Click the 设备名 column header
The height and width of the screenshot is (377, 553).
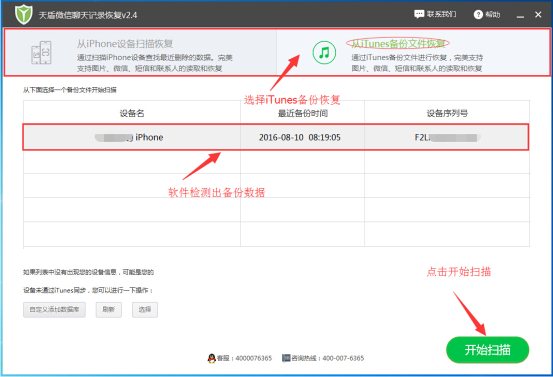[x=132, y=113]
